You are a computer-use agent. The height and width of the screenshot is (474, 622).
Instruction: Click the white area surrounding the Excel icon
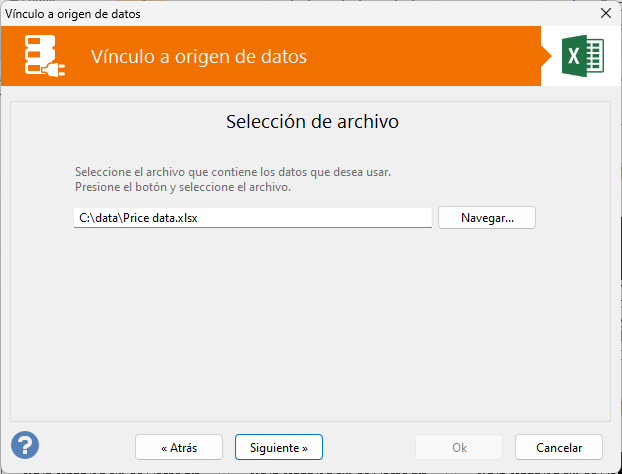(x=613, y=56)
